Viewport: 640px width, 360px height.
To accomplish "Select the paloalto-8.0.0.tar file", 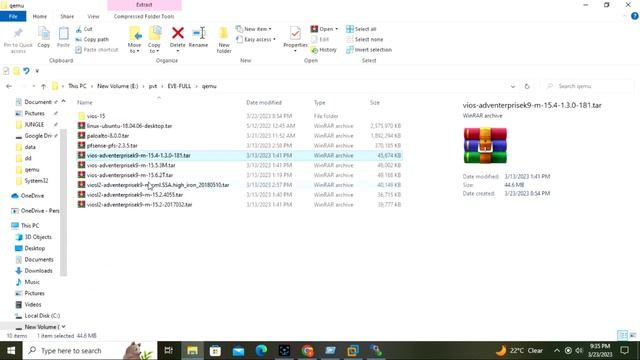I will click(x=108, y=136).
